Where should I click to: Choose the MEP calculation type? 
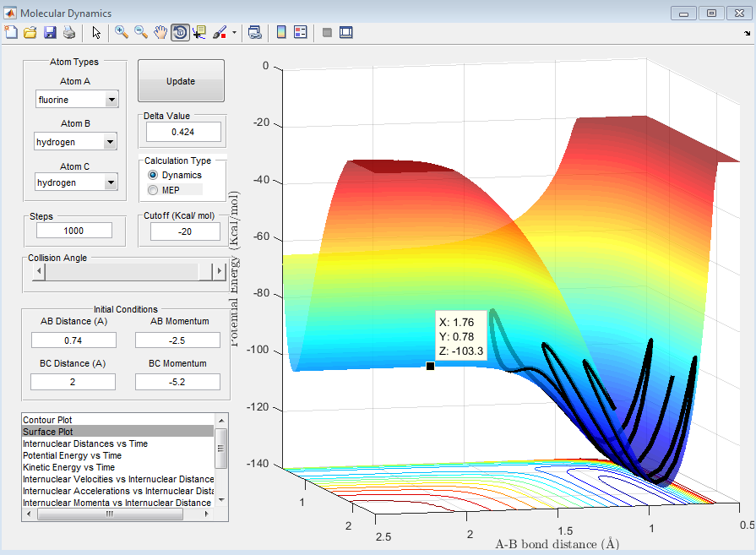pos(153,190)
